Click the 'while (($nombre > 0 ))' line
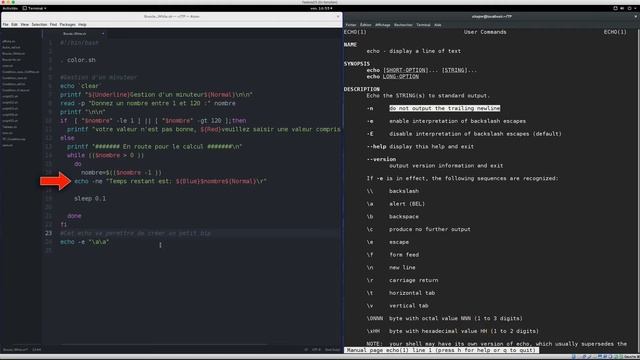The height and width of the screenshot is (360, 640). 105,156
